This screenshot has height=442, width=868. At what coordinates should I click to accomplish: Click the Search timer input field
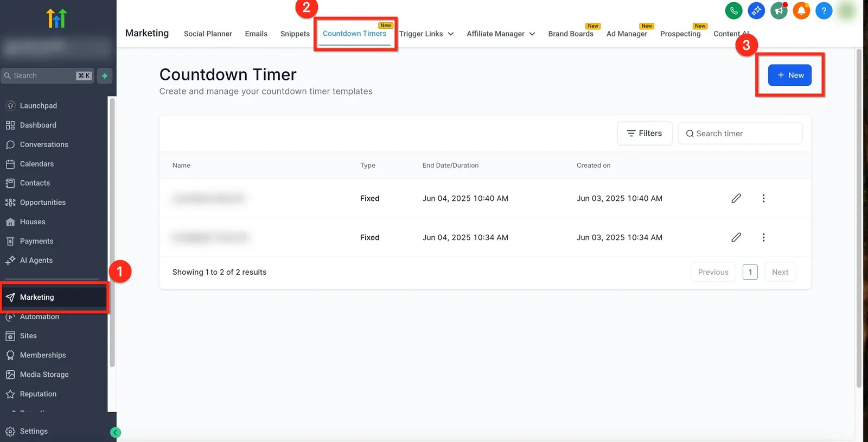740,133
